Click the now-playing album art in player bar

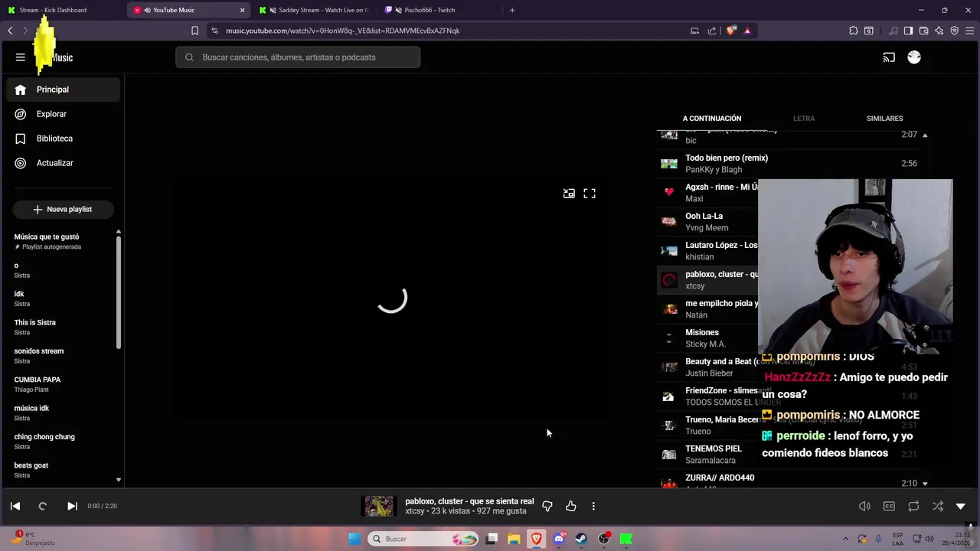pyautogui.click(x=378, y=506)
